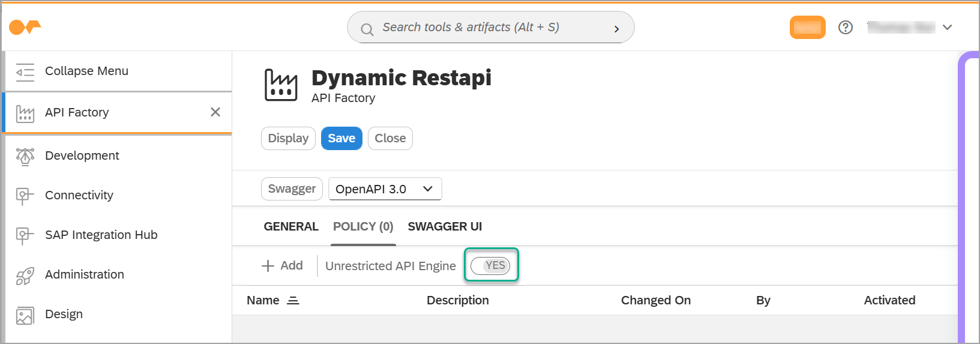Click the Activated column header
The image size is (980, 344).
889,300
